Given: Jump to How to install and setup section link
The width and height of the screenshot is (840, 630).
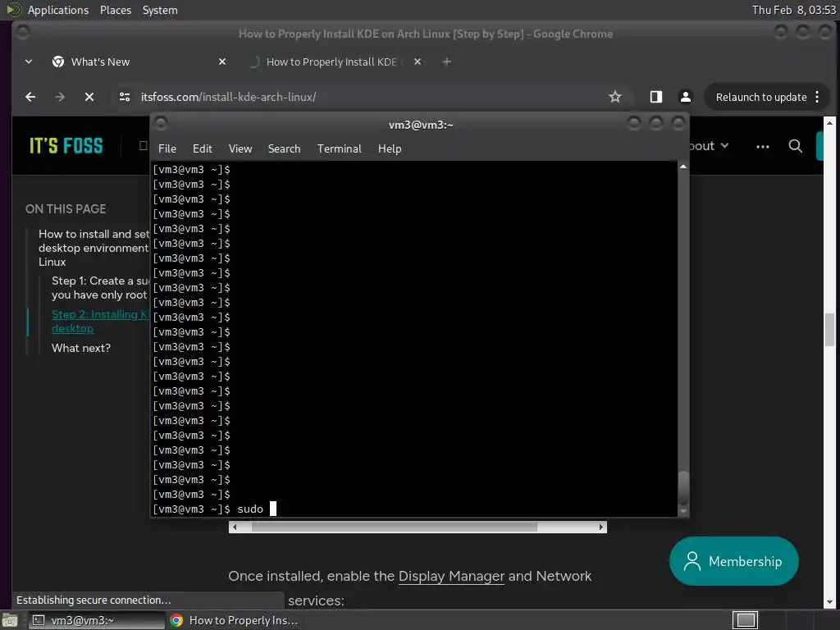Looking at the screenshot, I should pos(94,248).
